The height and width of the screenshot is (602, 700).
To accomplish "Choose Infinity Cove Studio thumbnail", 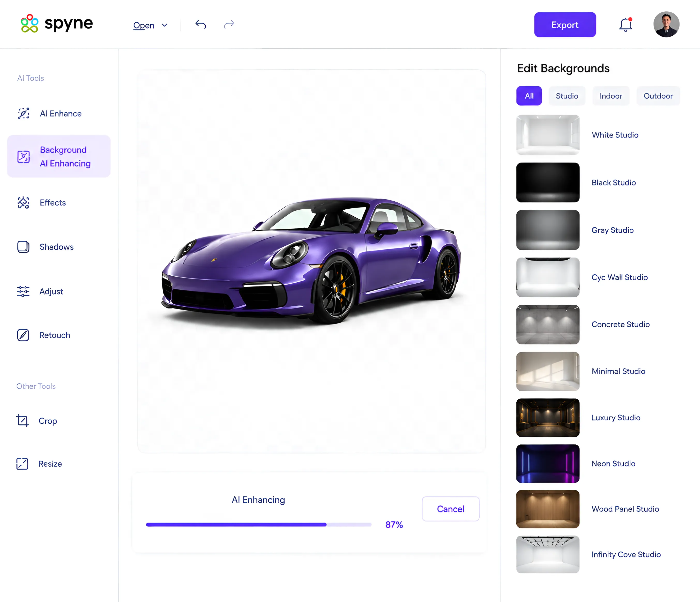I will pyautogui.click(x=548, y=554).
